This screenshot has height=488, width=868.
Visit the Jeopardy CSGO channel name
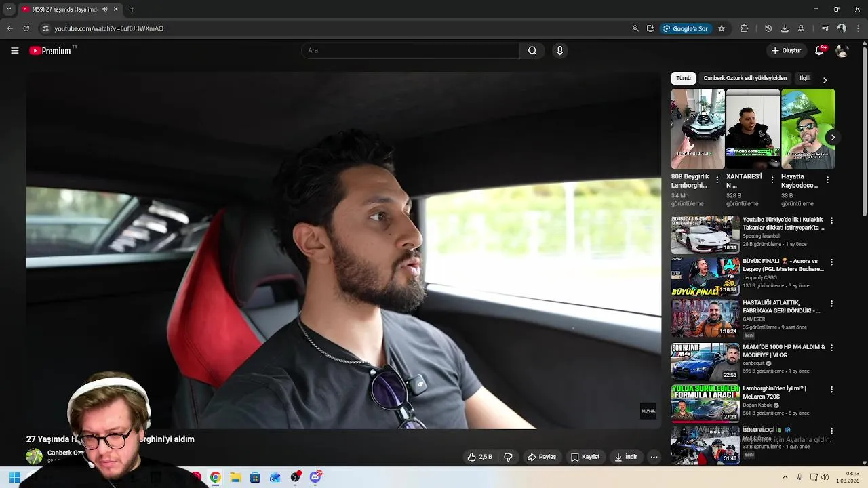click(x=761, y=277)
